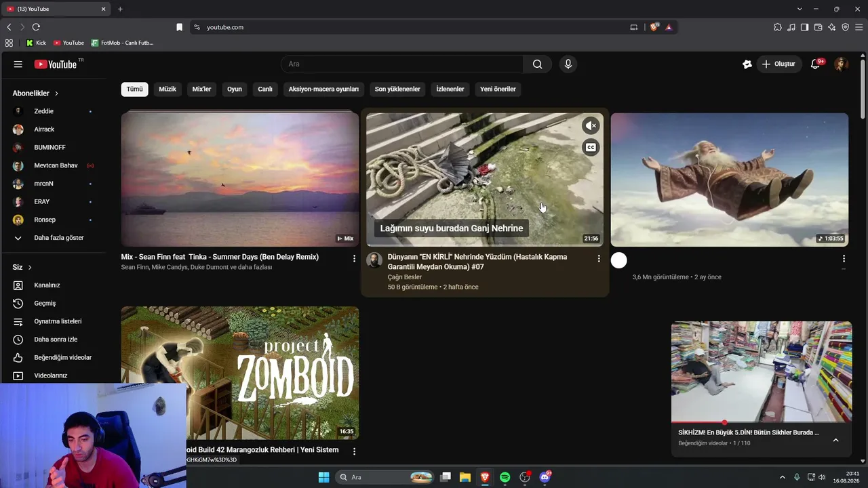
Task: Open Discord from the taskbar
Action: point(545,477)
